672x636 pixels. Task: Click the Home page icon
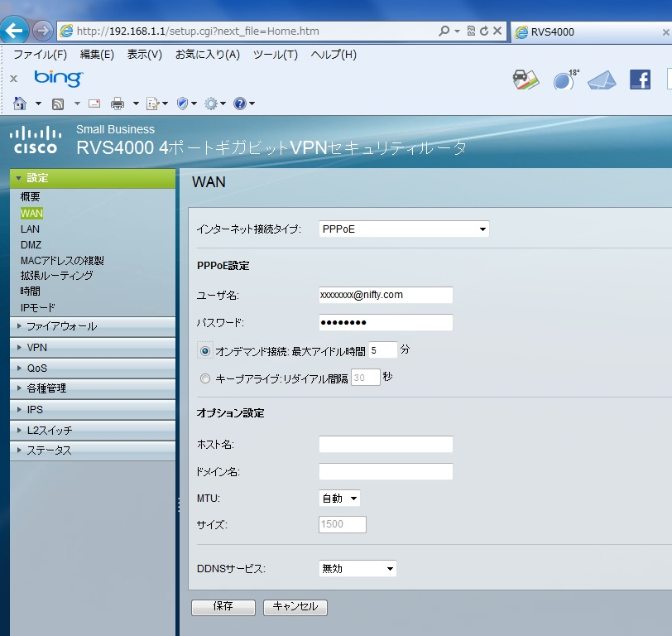pyautogui.click(x=20, y=104)
